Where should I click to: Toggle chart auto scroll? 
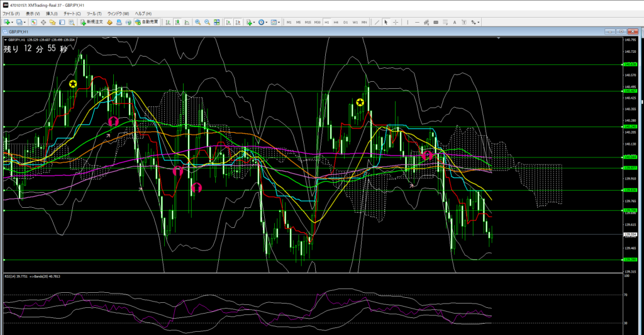pyautogui.click(x=228, y=22)
